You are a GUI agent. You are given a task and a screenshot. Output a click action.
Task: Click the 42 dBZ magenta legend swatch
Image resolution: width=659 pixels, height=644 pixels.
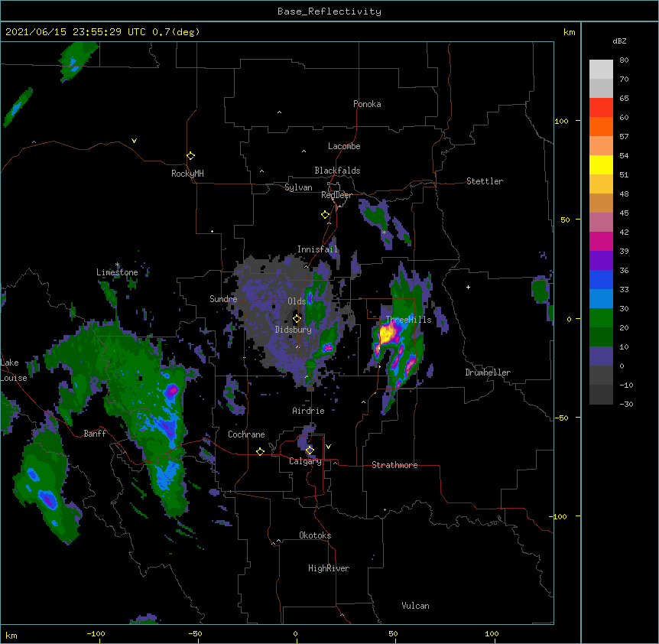[601, 241]
